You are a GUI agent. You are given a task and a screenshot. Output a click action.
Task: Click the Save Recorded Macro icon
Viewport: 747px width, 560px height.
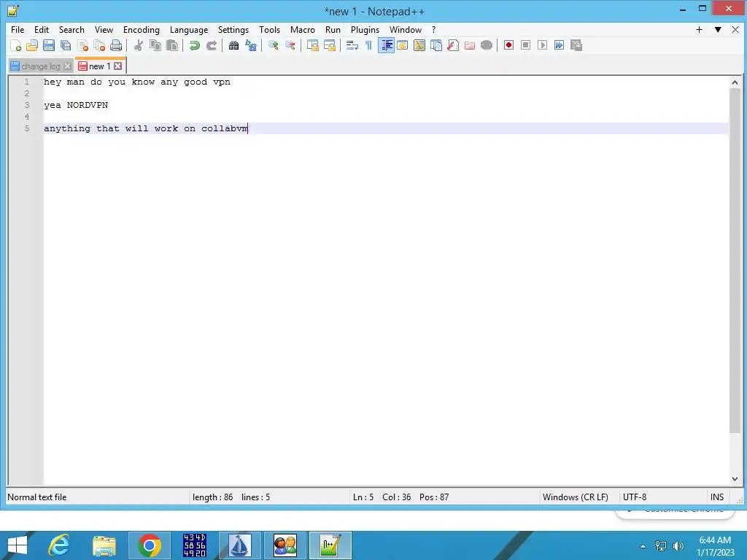click(576, 45)
